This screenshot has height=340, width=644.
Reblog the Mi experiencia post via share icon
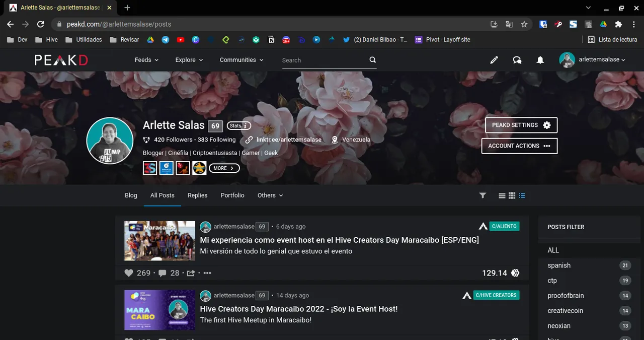click(191, 273)
